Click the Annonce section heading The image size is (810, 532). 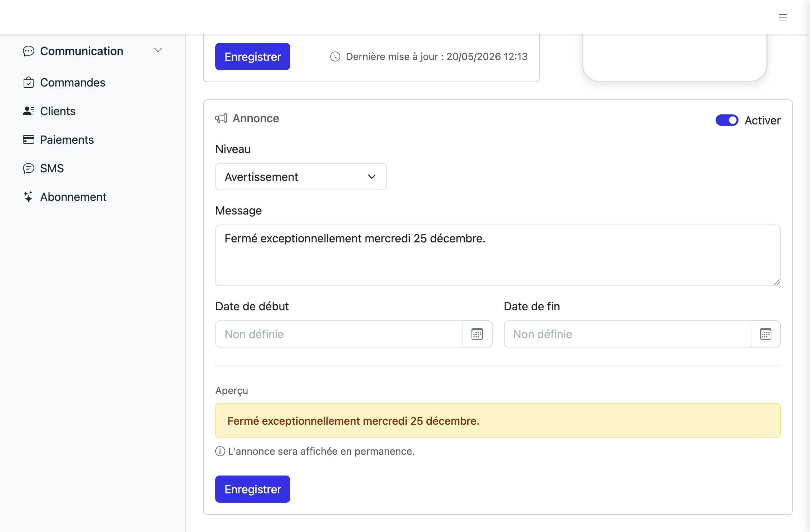256,118
